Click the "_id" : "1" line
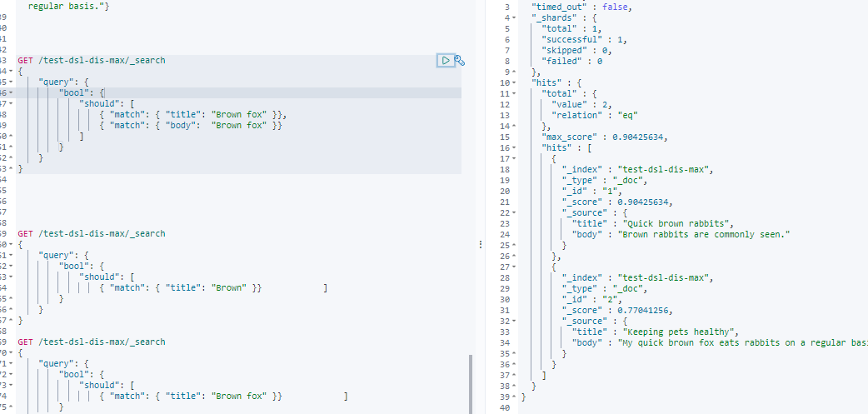Image resolution: width=868 pixels, height=414 pixels. click(x=593, y=192)
